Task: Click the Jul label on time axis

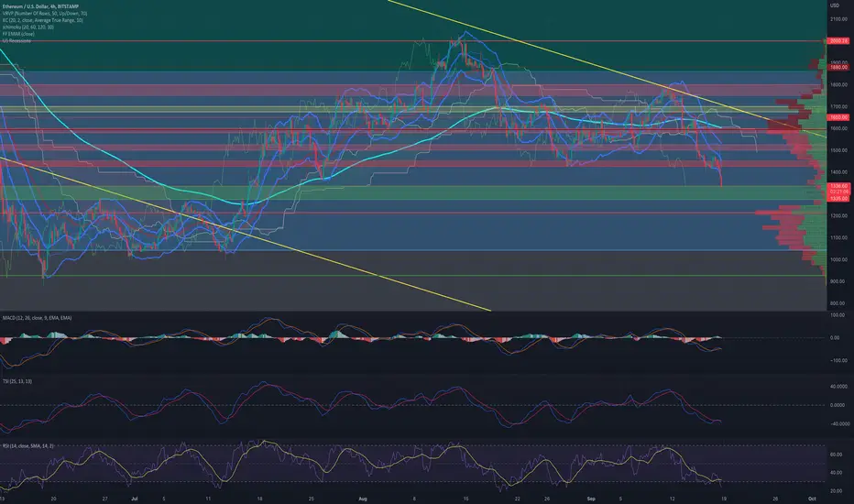Action: click(135, 499)
